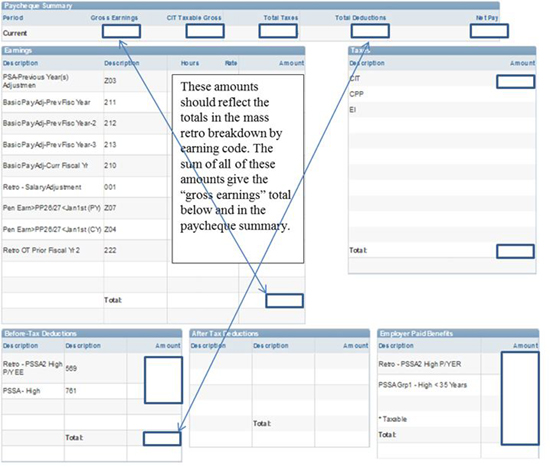This screenshot has width=550, height=467.
Task: Click the Before-Tax Deductions section header
Action: click(92, 333)
